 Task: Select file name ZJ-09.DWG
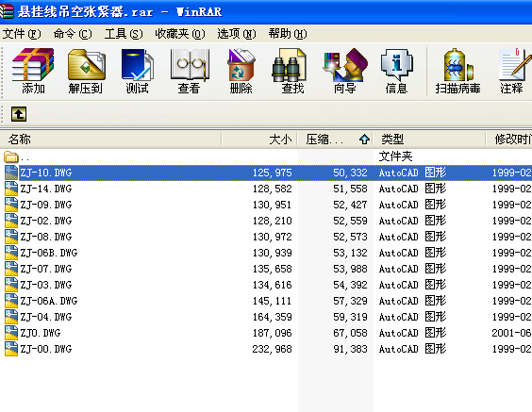[46, 205]
